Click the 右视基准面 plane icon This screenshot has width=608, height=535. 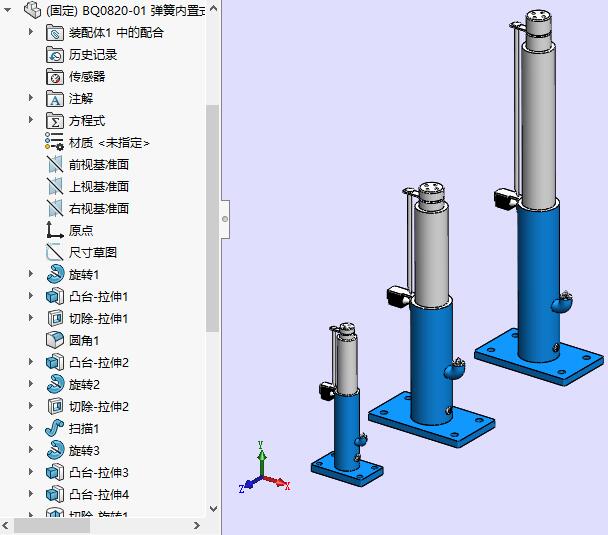(x=55, y=209)
